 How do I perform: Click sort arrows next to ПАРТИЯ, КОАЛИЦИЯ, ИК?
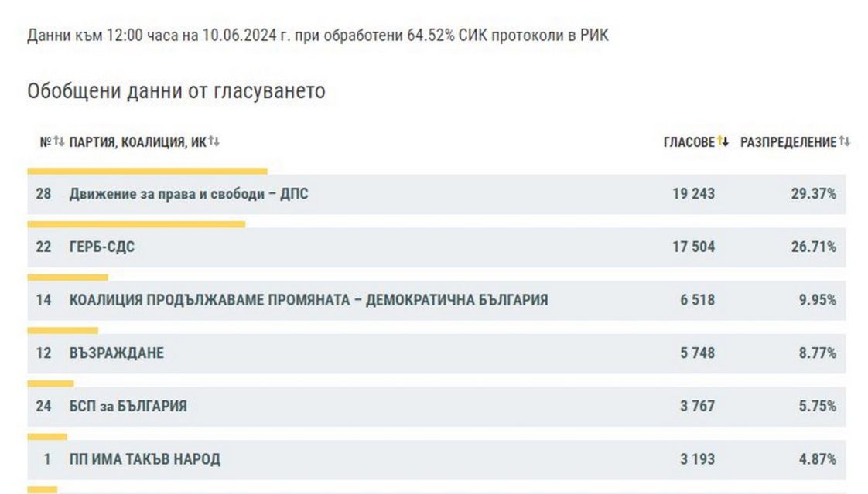(214, 142)
